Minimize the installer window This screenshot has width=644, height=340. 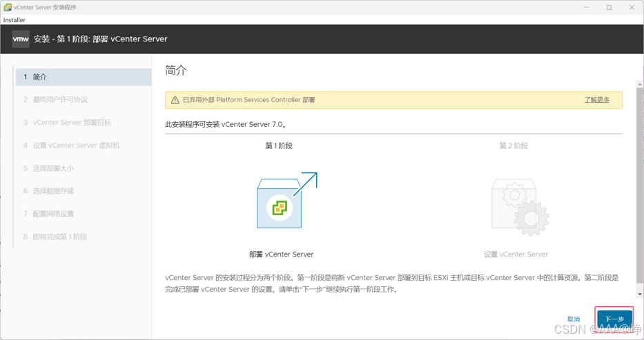[x=586, y=8]
